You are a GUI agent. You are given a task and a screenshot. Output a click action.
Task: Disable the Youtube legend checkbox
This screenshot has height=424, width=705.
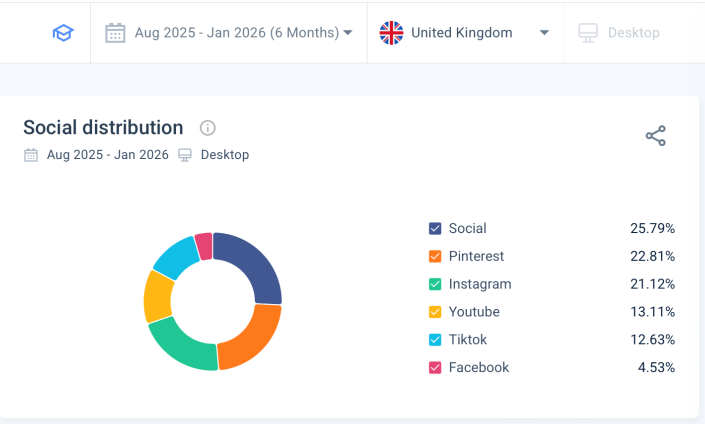pyautogui.click(x=435, y=312)
